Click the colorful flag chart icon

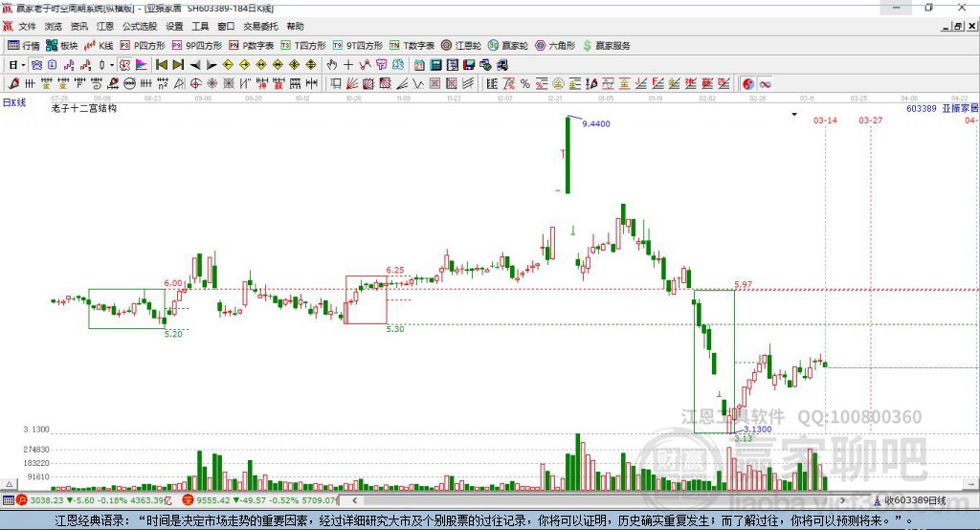tap(142, 65)
